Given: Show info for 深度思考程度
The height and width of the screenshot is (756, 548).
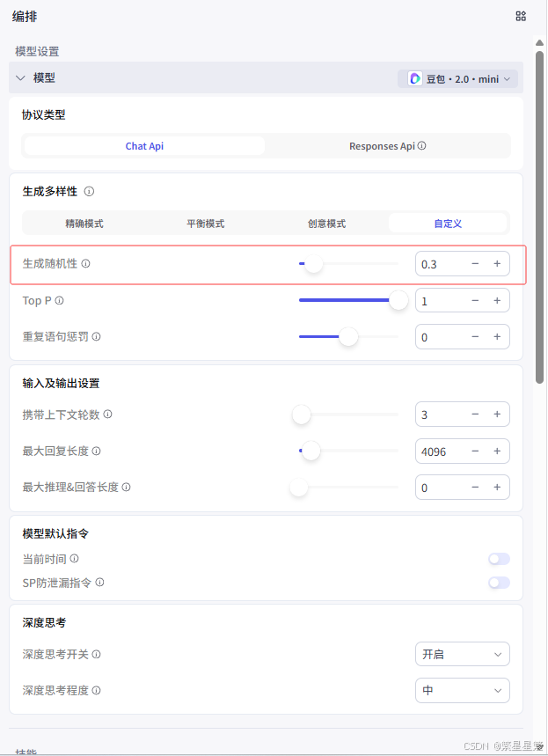Looking at the screenshot, I should [97, 690].
